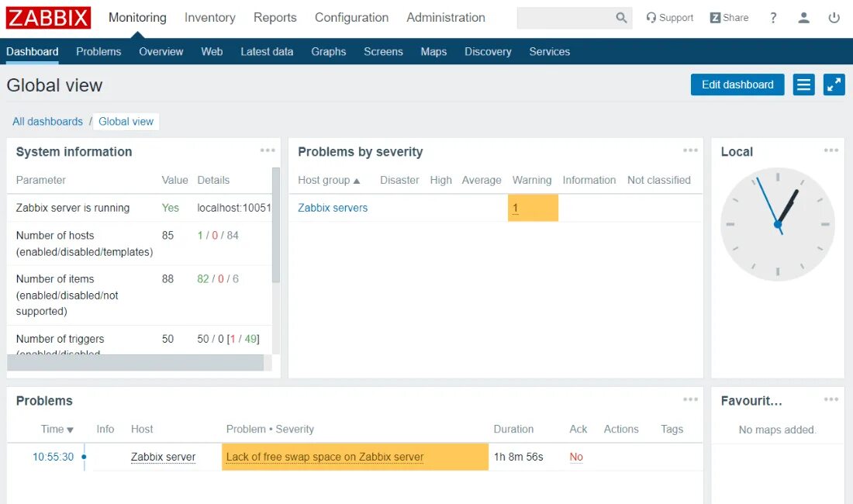Open the Reports menu
The image size is (853, 504).
click(x=275, y=17)
